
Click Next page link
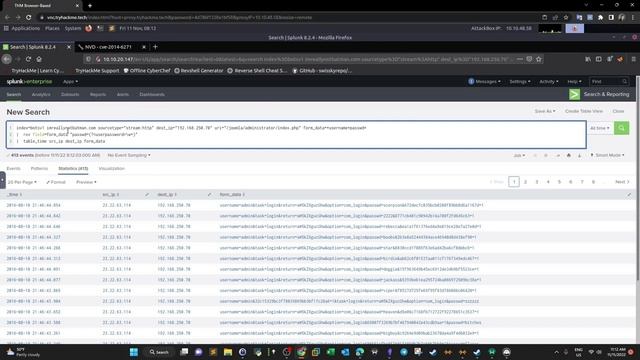[x=622, y=182]
